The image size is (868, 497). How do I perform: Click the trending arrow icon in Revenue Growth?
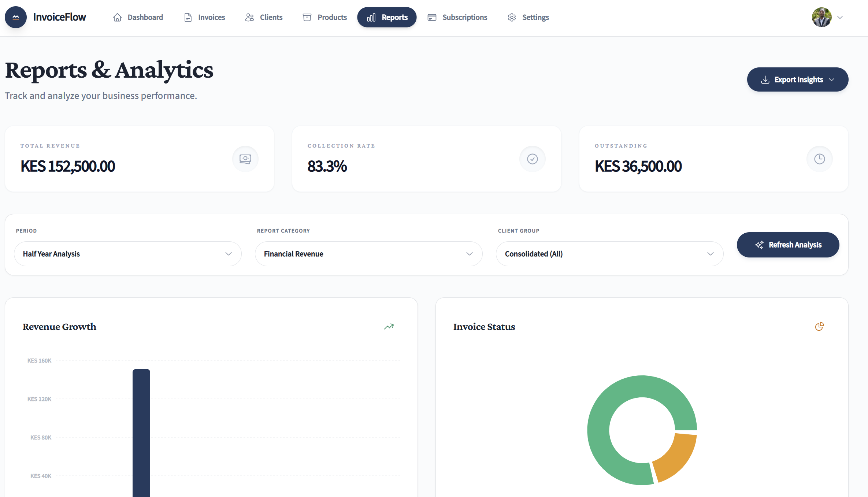[389, 326]
